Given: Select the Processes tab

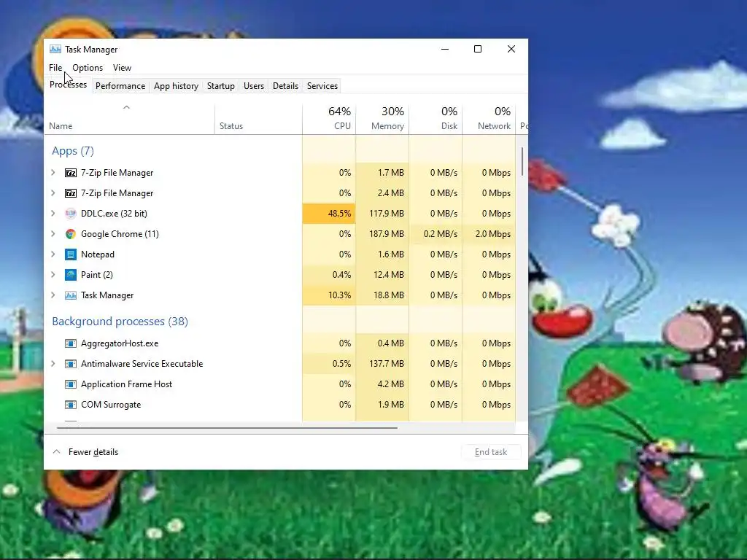Looking at the screenshot, I should (68, 85).
